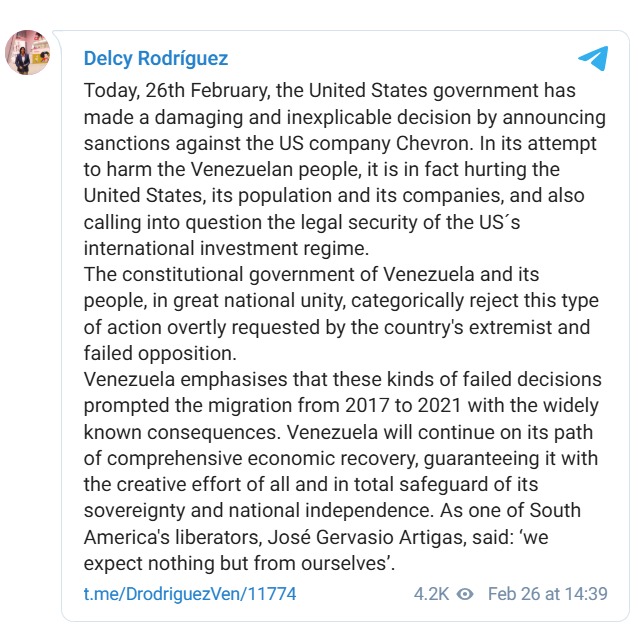Click the eye views icon
Viewport: 638px width, 641px height.
pyautogui.click(x=464, y=593)
